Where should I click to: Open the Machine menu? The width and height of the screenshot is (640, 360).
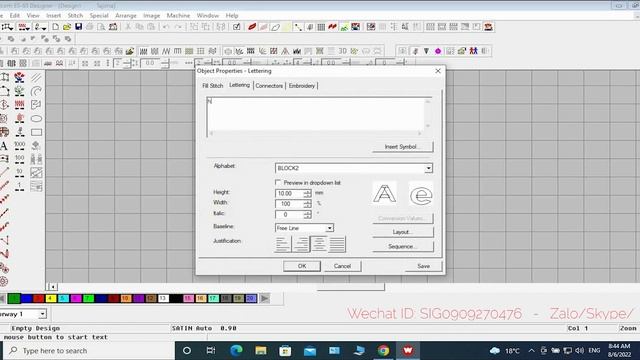(x=178, y=15)
